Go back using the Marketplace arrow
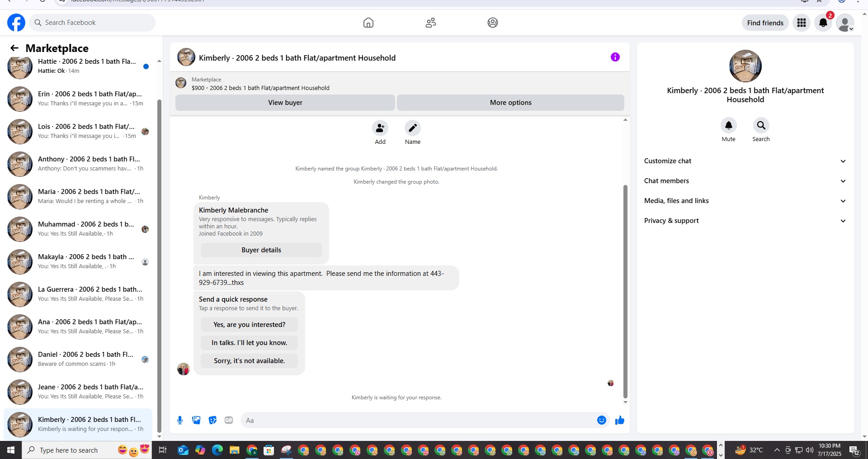This screenshot has width=868, height=459. pos(14,48)
